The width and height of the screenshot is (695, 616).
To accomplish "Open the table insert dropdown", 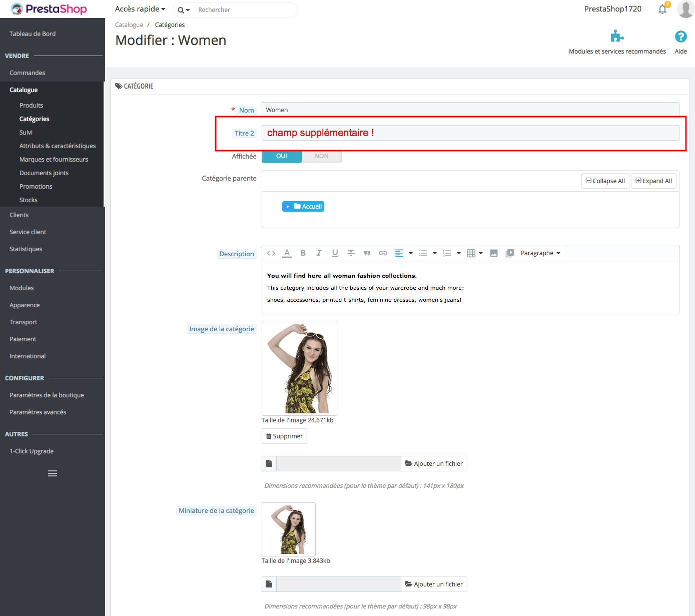I will click(474, 253).
